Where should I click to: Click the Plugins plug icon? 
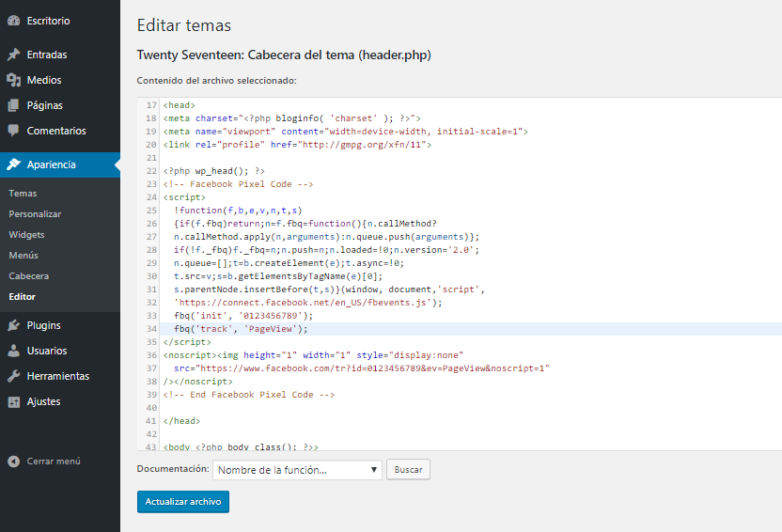pos(14,325)
